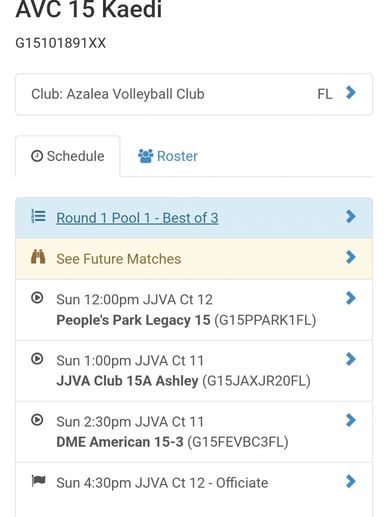Screen dimensions: 388x517
Task: Open chevron for Sun 2:30pm Ct 11 match
Action: click(351, 420)
